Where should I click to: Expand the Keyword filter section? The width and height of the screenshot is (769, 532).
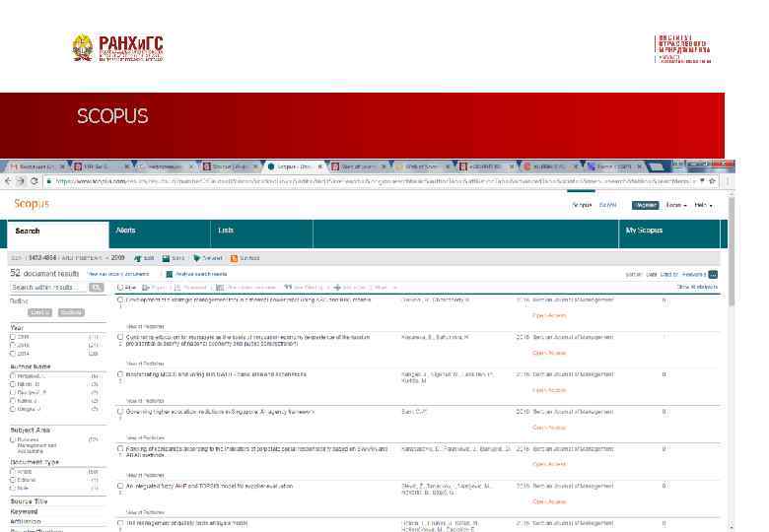(24, 511)
